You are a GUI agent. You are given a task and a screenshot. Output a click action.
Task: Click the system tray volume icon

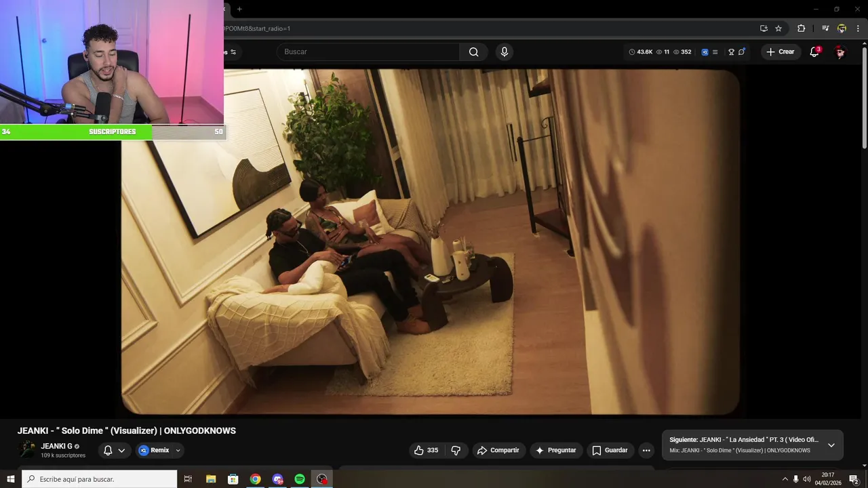point(806,479)
